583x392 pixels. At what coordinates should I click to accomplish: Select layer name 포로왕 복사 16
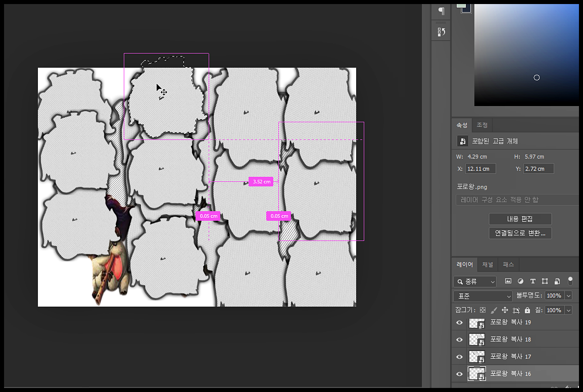[510, 373]
